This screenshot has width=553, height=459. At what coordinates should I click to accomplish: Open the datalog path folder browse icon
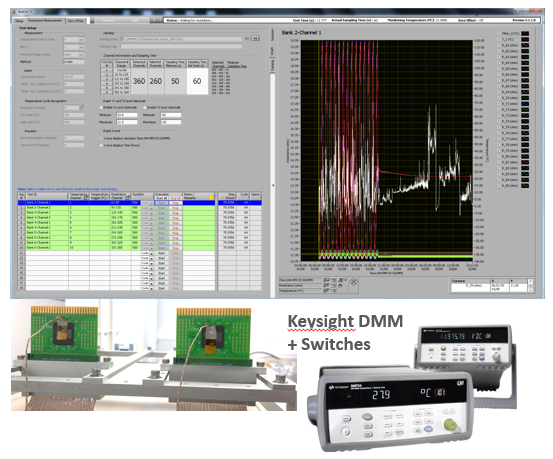247,38
